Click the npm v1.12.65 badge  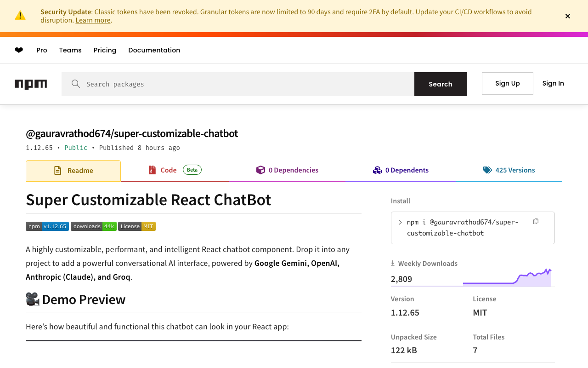coord(47,226)
